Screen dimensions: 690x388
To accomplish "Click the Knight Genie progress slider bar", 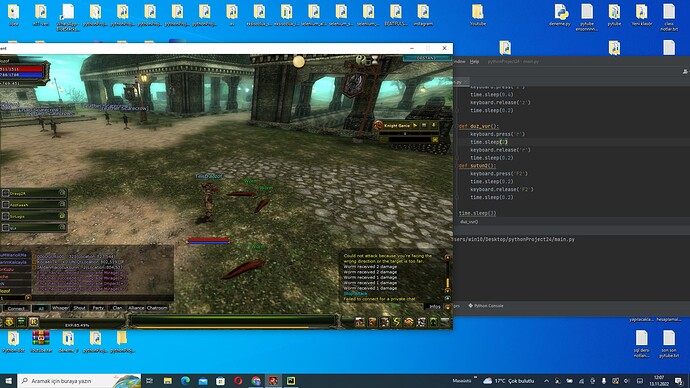I will tap(405, 134).
